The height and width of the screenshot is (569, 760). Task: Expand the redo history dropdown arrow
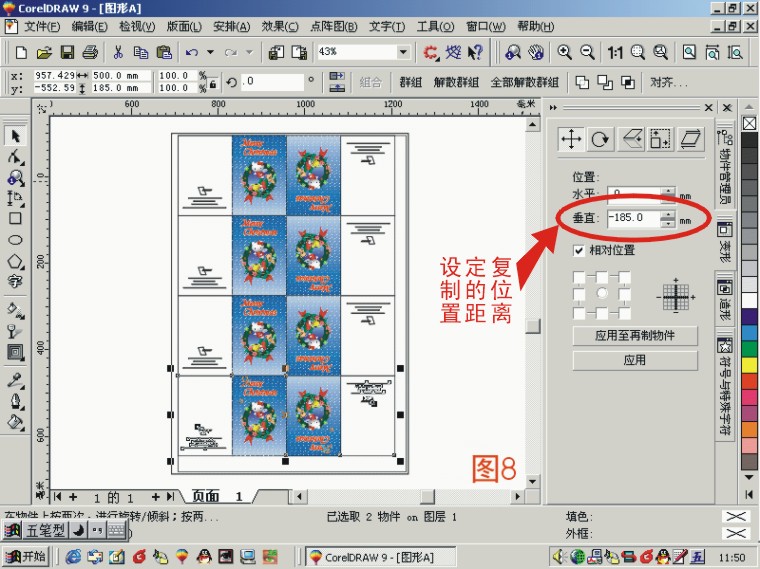pyautogui.click(x=250, y=52)
